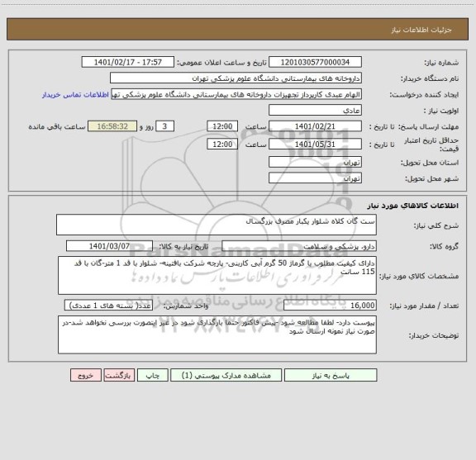476x460 pixels.
Task: Click the 'مهلت ارسال پاسخ' label
Action: 428,126
